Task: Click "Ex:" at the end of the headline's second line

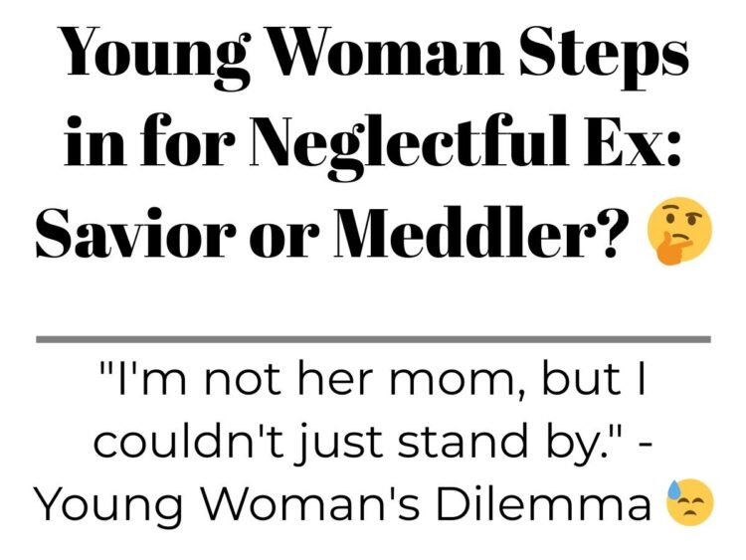Action: 635,141
